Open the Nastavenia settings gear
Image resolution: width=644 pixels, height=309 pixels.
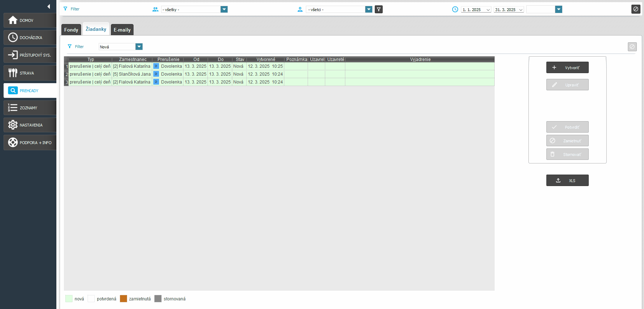pos(13,125)
